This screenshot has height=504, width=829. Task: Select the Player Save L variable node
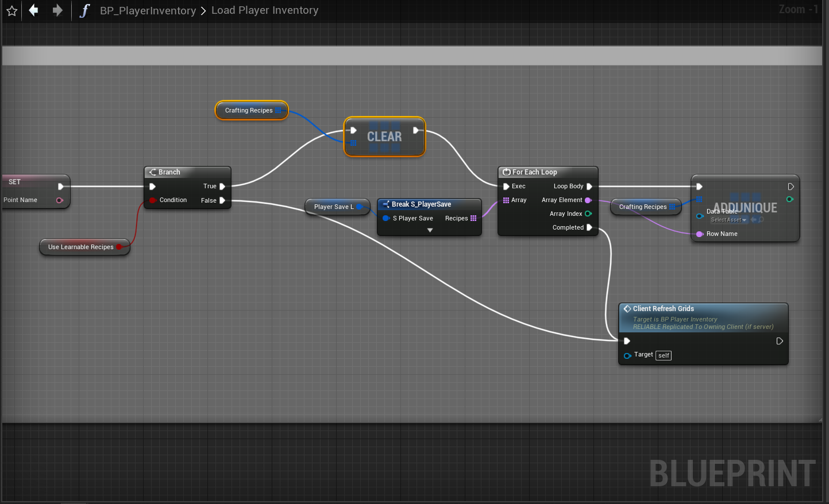coord(333,207)
